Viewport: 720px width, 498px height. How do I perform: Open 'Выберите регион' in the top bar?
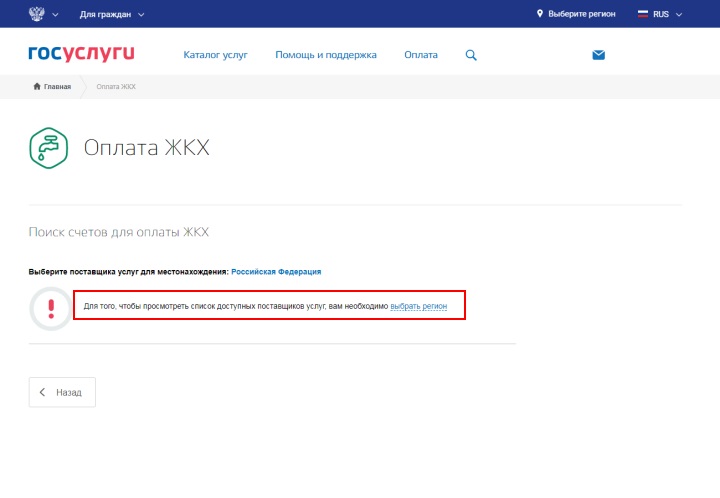(x=581, y=14)
